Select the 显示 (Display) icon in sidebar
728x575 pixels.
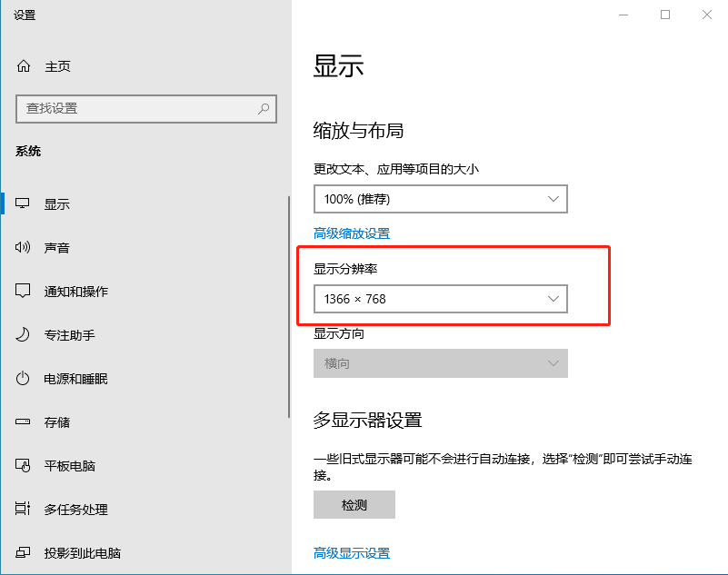coord(23,203)
